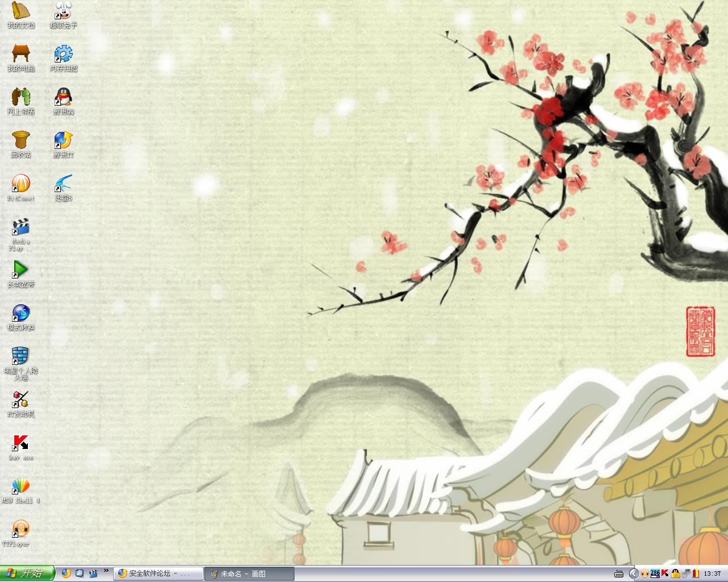Viewport: 728px width, 582px height.
Task: Click the 开始 Start button
Action: [27, 573]
